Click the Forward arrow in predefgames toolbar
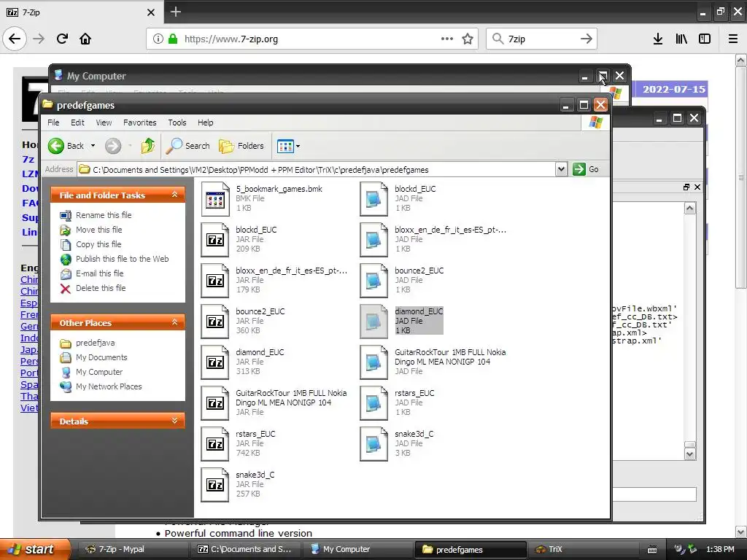Screen dimensions: 747x560 tap(113, 146)
